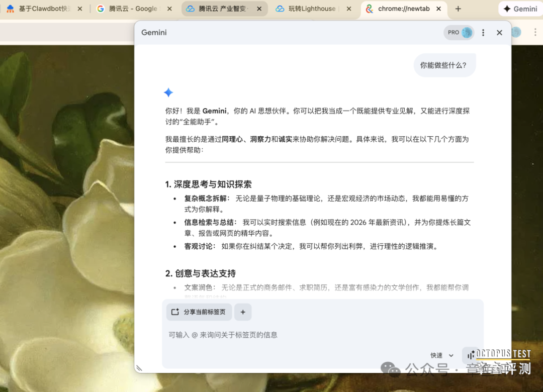This screenshot has height=392, width=543.
Task: Click the PRO account badge
Action: pos(459,33)
